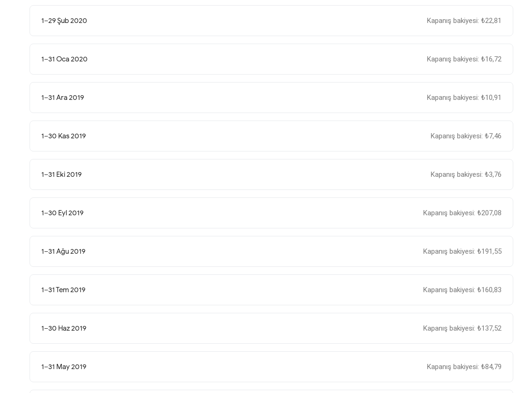The height and width of the screenshot is (393, 532).
Task: Select closing balance ₺207,08
Action: 462,213
